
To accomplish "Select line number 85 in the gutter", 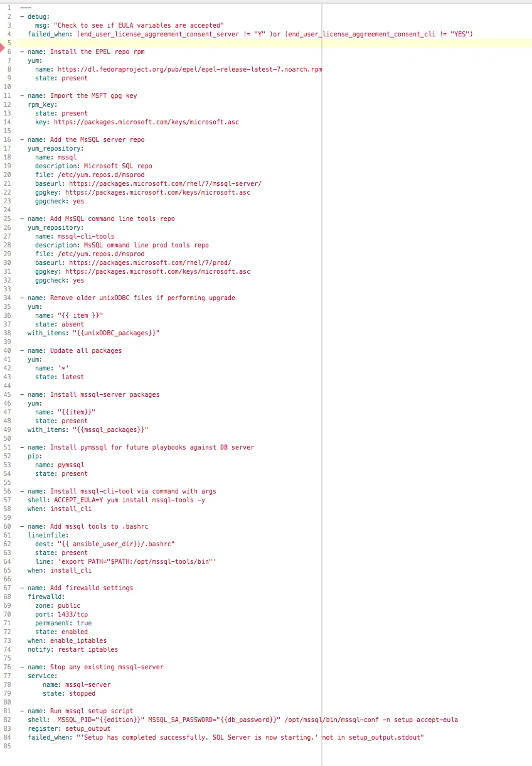I will click(8, 746).
